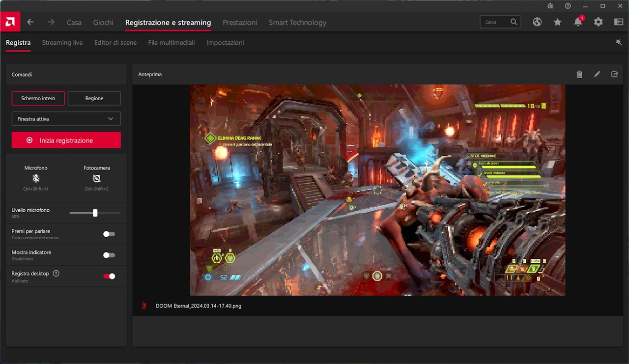Edit the preview with pencil icon

(597, 74)
